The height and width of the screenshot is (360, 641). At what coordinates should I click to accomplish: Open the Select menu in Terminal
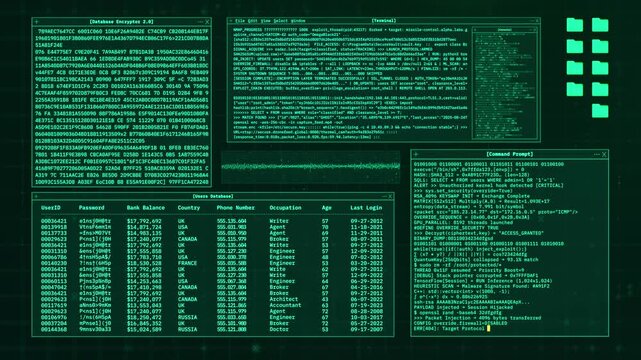[x=281, y=21]
